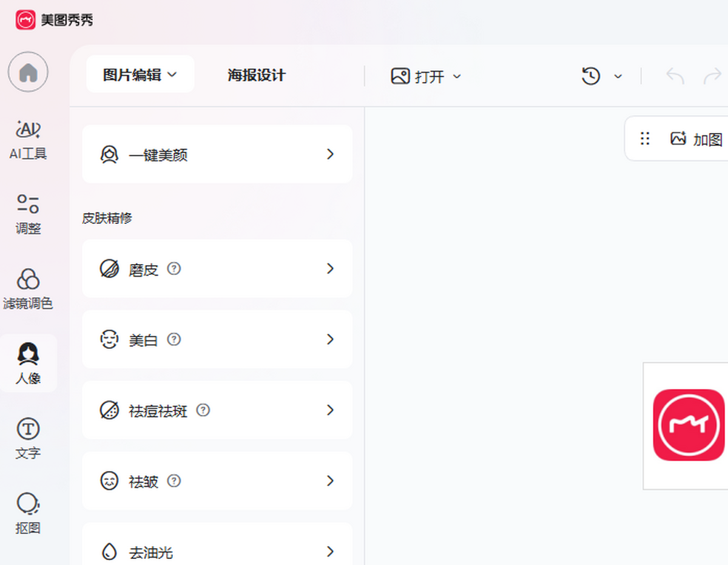Open the 滤镜调色 filter panel
The image size is (728, 565).
point(28,289)
